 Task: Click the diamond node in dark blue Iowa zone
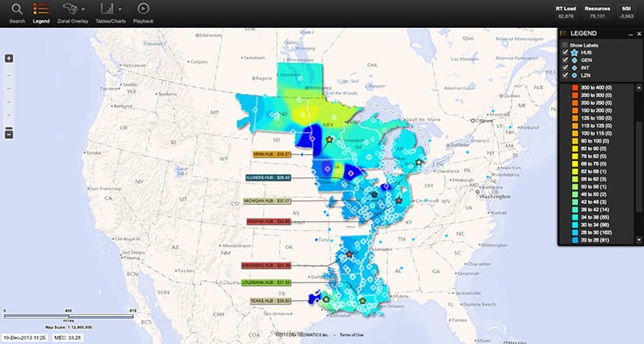[351, 173]
